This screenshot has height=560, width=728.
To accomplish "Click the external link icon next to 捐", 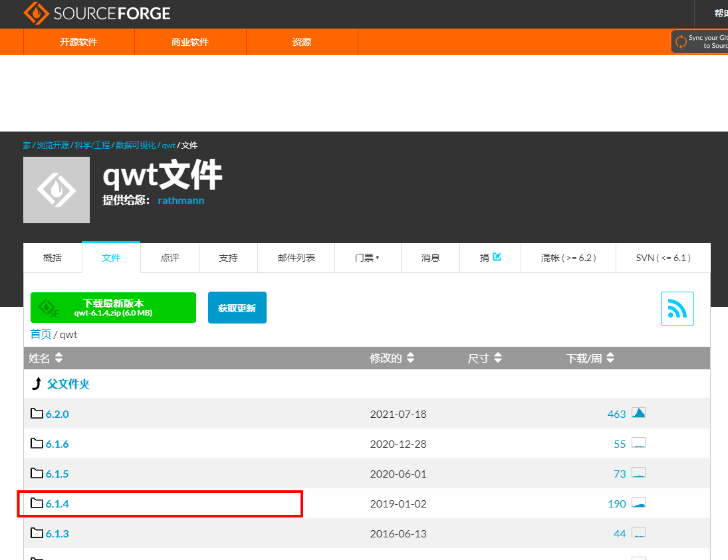I will coord(498,257).
